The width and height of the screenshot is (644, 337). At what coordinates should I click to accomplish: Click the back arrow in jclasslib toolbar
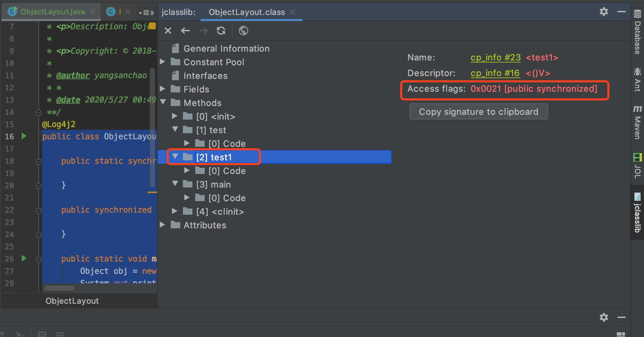(x=185, y=31)
